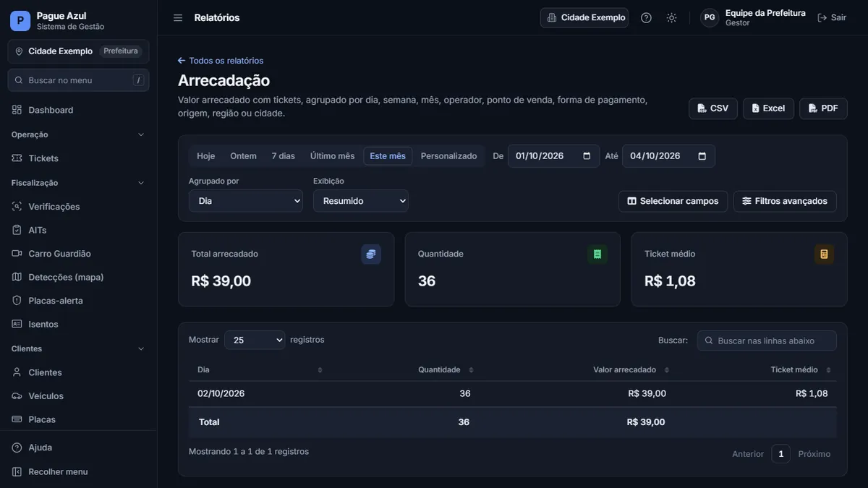Click the Próximo pagination button
Viewport: 868px width, 488px height.
tap(814, 454)
